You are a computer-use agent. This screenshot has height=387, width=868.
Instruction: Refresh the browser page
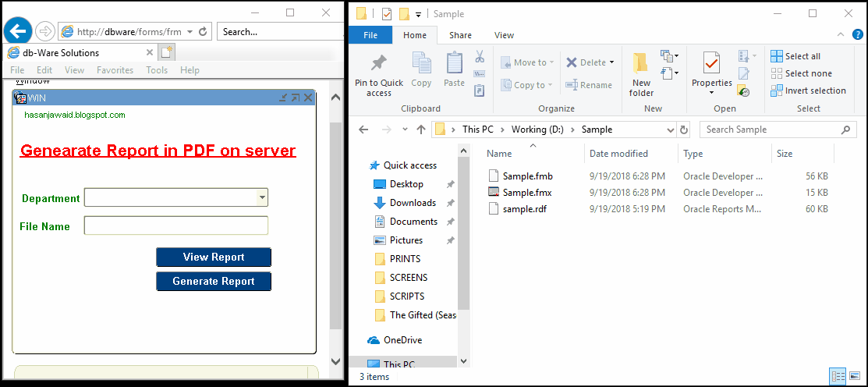point(203,31)
